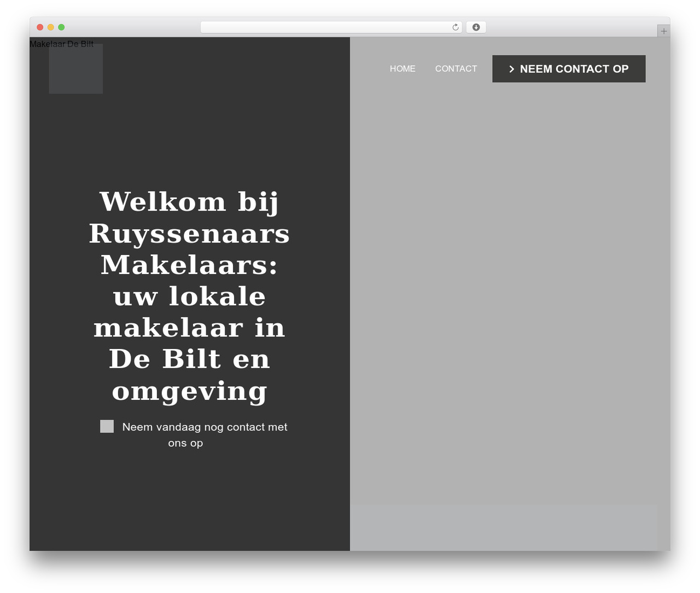Click the Welkom bij Ruyssenaars Makelaars heading
This screenshot has height=593, width=700.
(189, 296)
